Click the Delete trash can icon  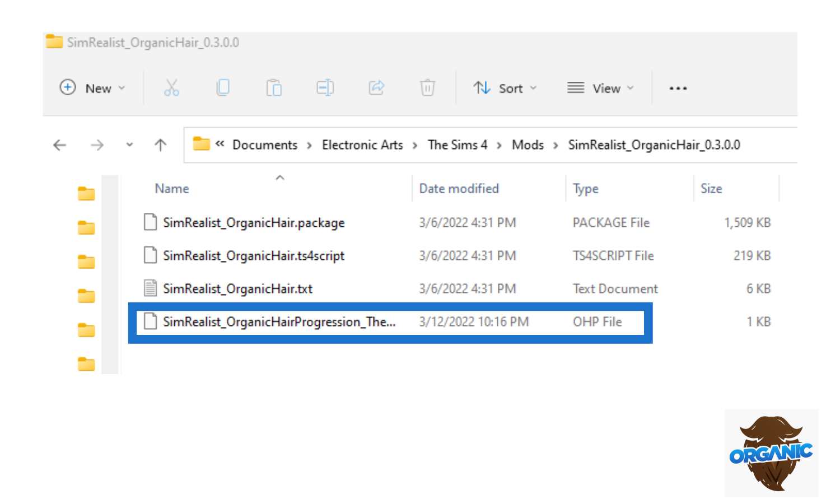click(427, 88)
